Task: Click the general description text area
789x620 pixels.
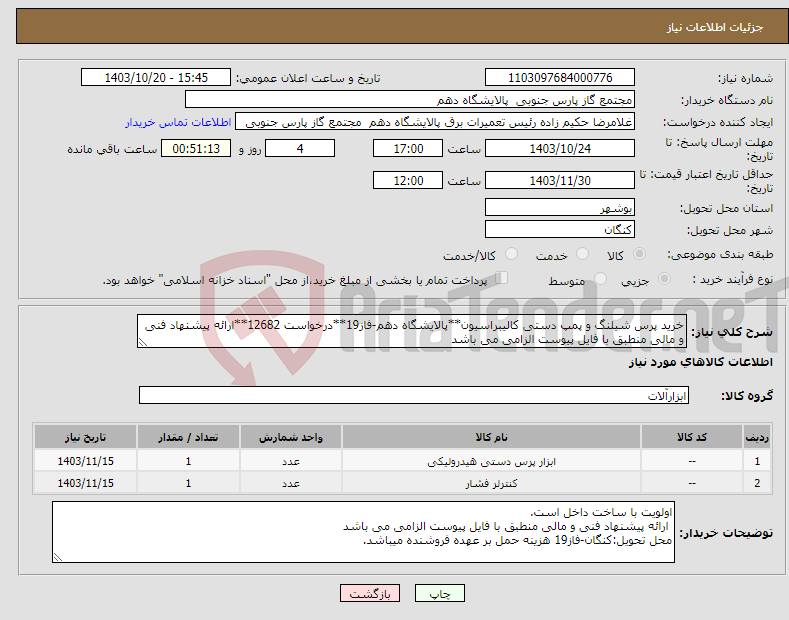Action: 412,331
